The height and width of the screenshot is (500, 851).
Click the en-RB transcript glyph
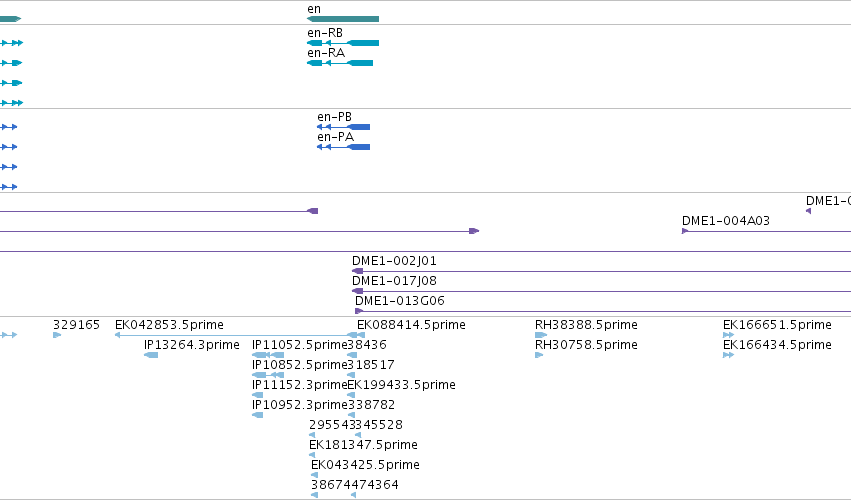[x=343, y=43]
